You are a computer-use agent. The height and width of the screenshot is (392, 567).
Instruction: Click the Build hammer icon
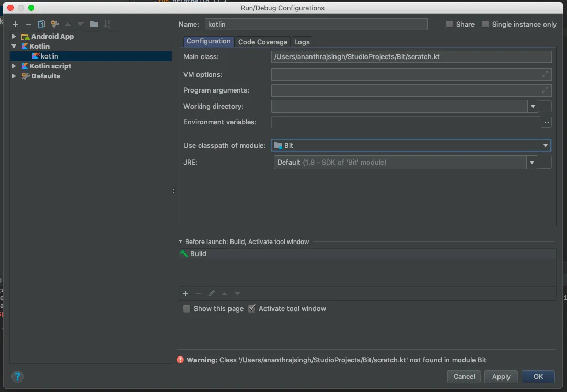184,253
